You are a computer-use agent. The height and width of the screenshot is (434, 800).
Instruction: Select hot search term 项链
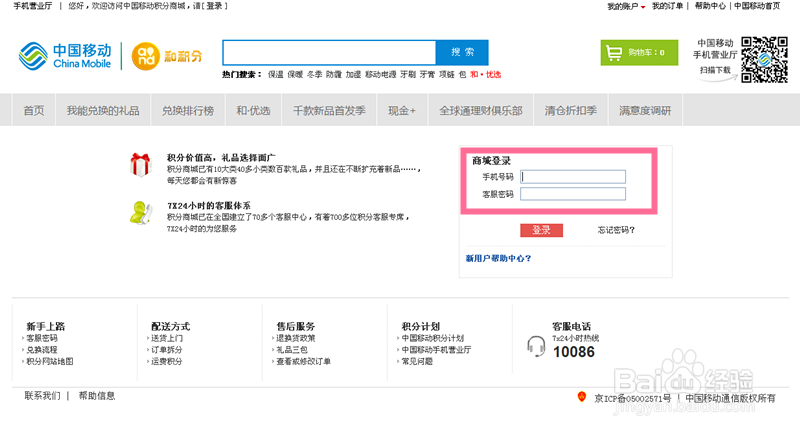[447, 74]
